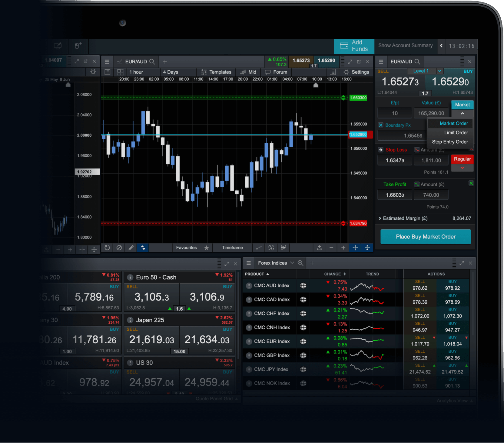Toggle the Boundary Px checkbox

[381, 125]
